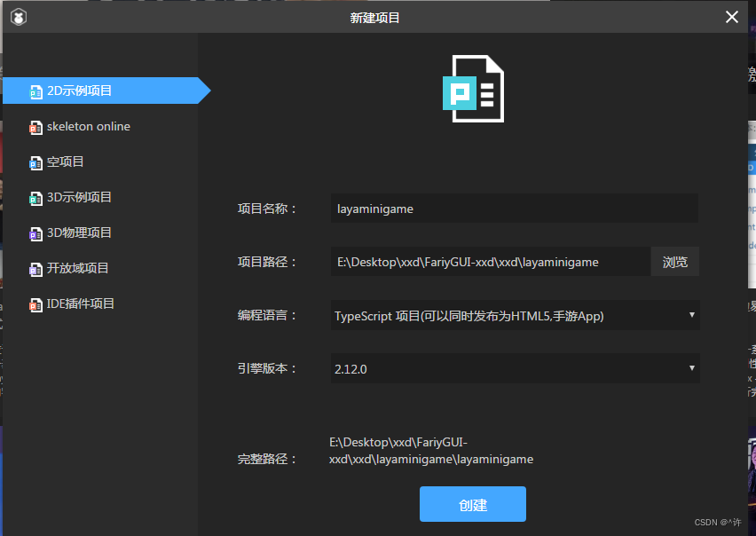Click the 完整路径 label

(x=266, y=459)
